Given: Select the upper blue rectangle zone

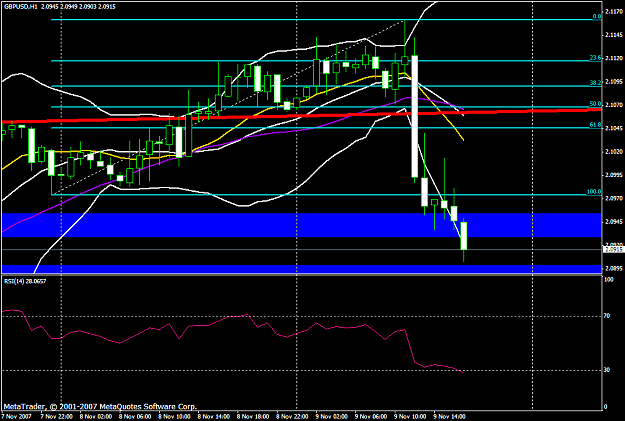Looking at the screenshot, I should pyautogui.click(x=301, y=225).
